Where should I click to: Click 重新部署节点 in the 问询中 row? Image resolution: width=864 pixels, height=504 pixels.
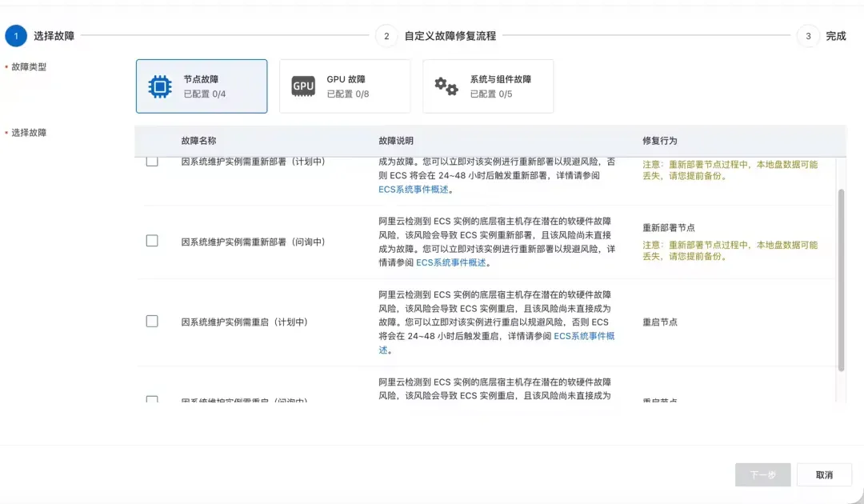(x=668, y=227)
